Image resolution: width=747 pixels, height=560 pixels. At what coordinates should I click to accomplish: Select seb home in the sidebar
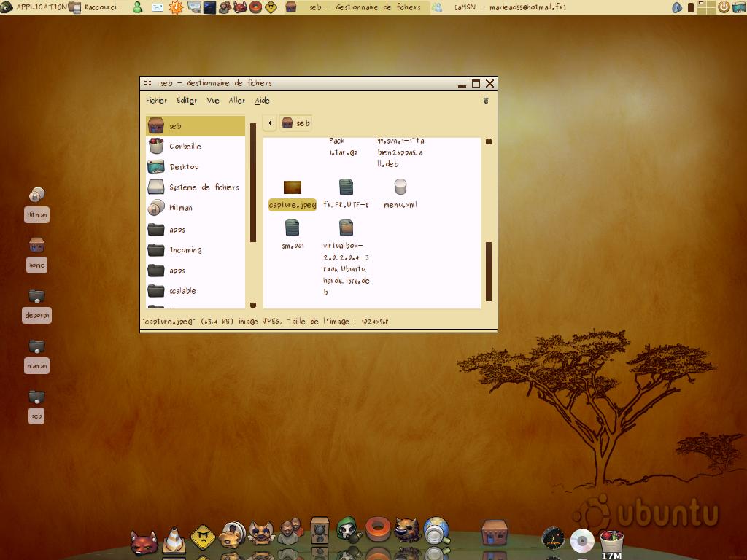pyautogui.click(x=196, y=126)
